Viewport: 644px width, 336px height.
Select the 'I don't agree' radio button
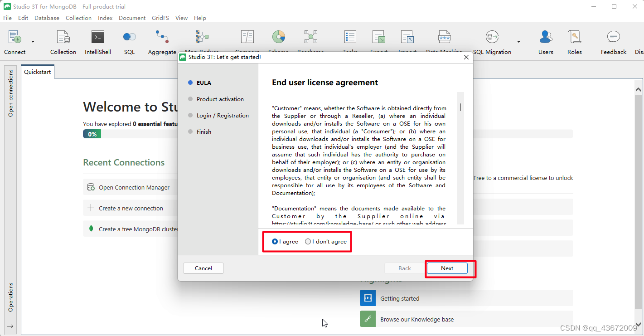tap(308, 242)
